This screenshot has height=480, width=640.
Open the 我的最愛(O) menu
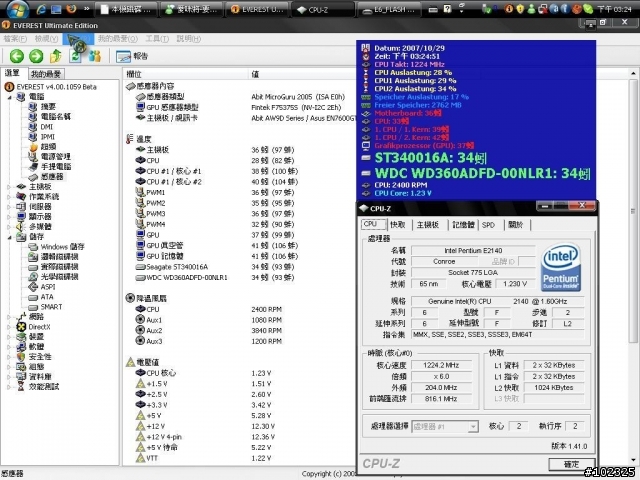pyautogui.click(x=118, y=39)
